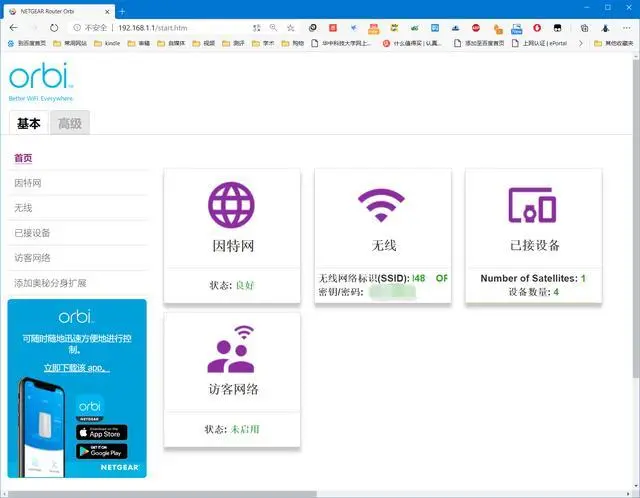Open the 常用网站 bookmarks folder
The image size is (640, 498).
(x=70, y=43)
